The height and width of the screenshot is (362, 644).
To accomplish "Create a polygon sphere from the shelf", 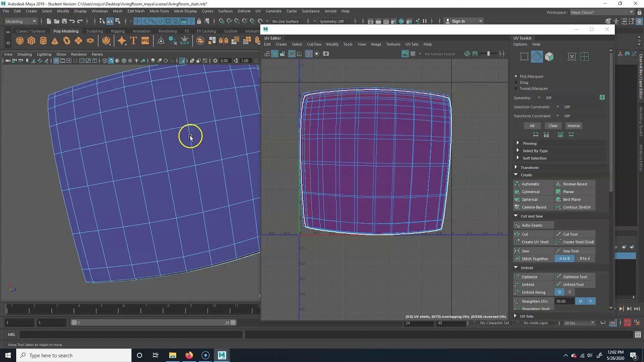I will [20, 41].
